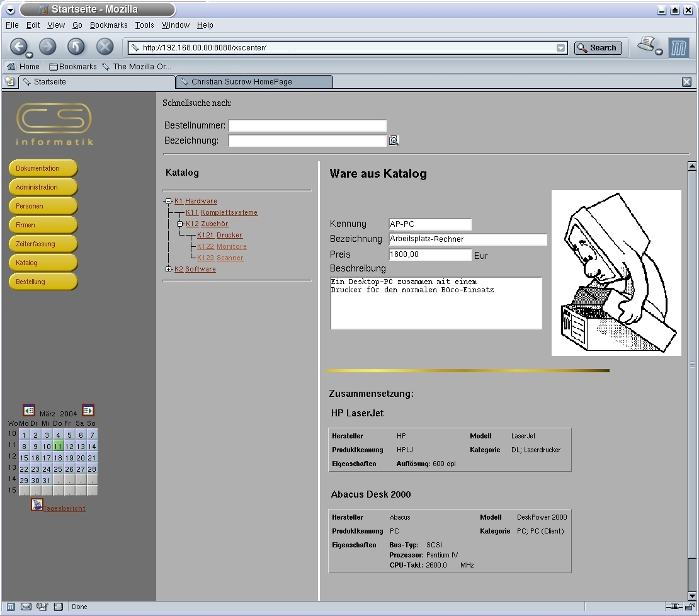Click the Print icon in toolbar
The image size is (699, 616).
click(x=646, y=43)
